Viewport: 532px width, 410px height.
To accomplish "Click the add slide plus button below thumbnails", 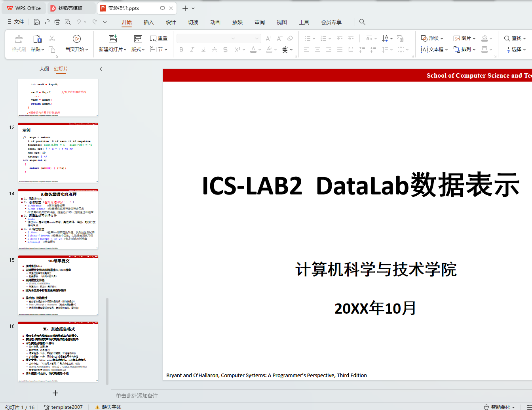I will (55, 393).
